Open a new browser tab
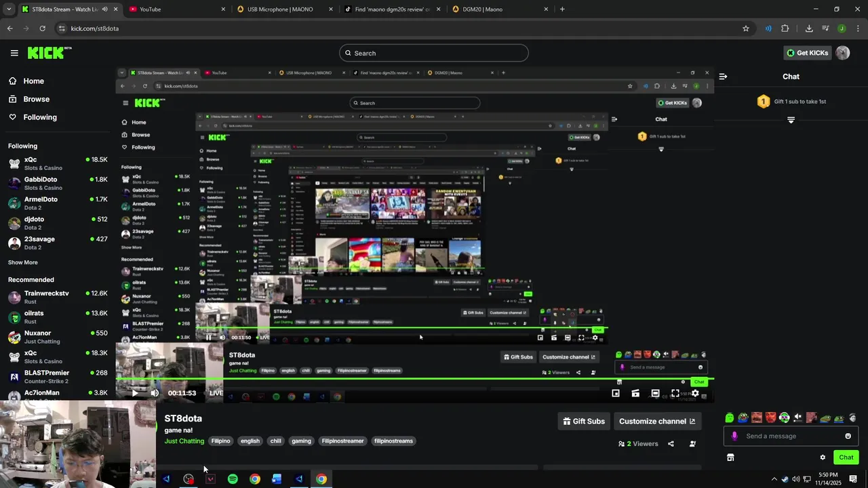 [562, 9]
